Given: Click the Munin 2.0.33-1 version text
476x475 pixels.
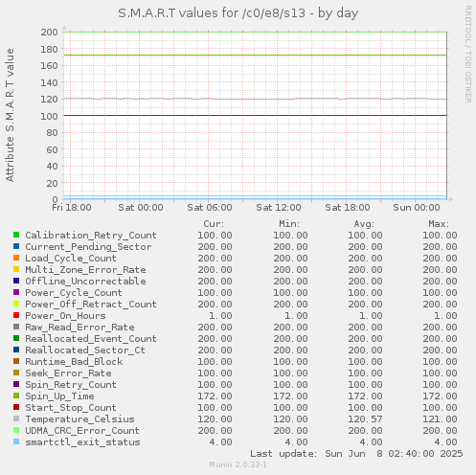Looking at the screenshot, I should (238, 464).
